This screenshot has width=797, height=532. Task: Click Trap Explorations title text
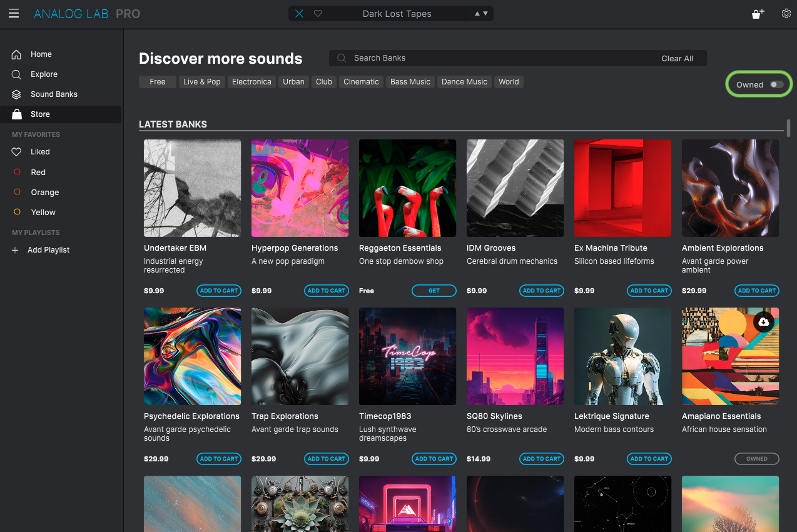click(x=285, y=416)
